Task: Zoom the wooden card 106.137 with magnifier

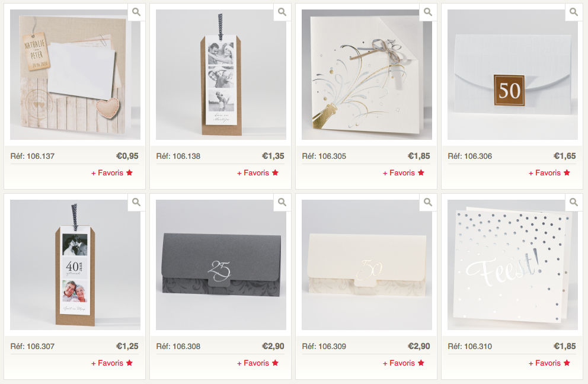Action: [x=136, y=12]
